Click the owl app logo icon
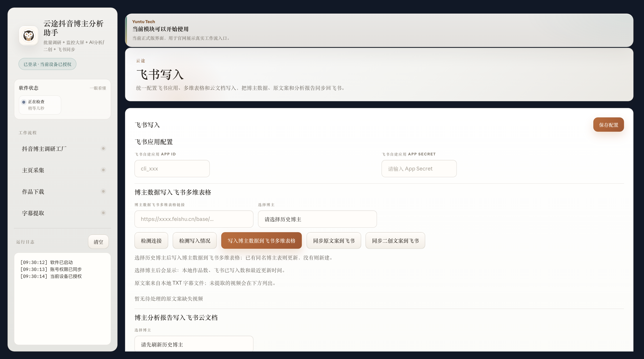Screen dimensions: 644x359 tap(28, 36)
